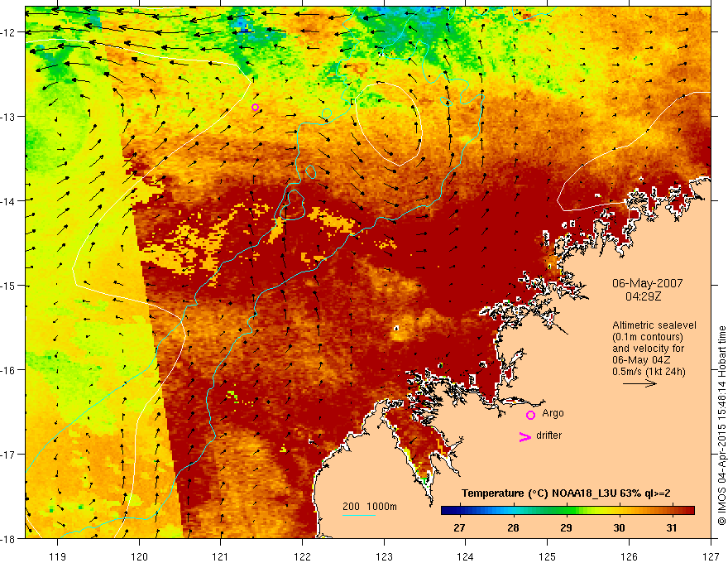Click the '0.5m/s (1kt 24h)' text
Image resolution: width=728 pixels, height=563 pixels.
649,372
